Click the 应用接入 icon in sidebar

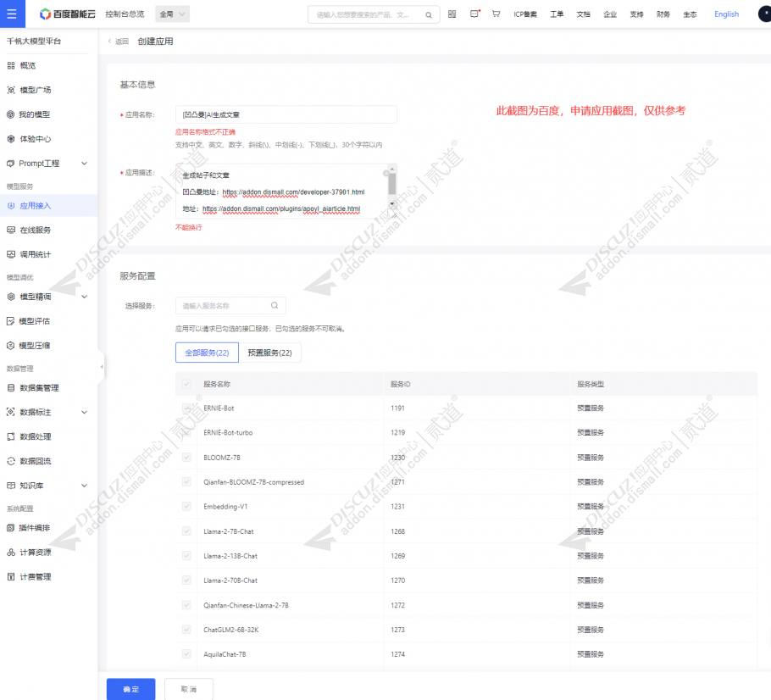11,206
